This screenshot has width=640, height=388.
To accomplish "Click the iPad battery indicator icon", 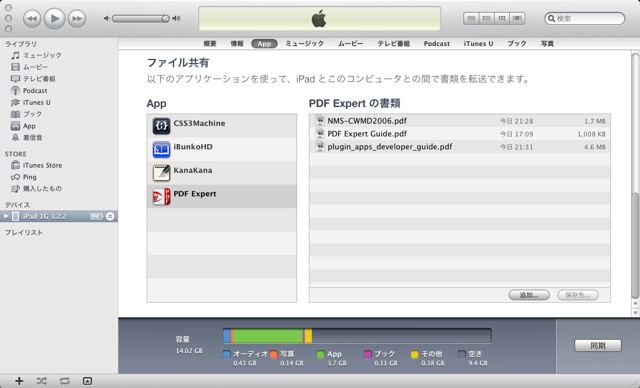I will (x=96, y=216).
